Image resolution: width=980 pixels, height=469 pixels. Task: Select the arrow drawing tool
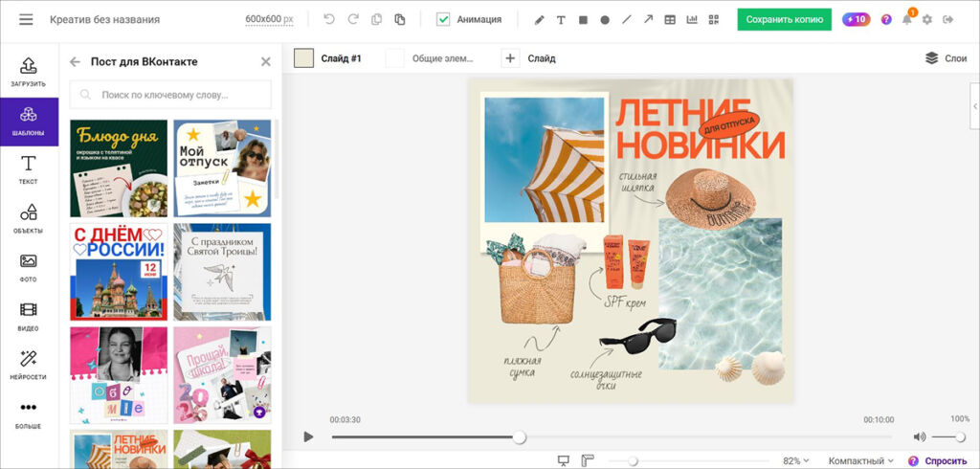[x=648, y=19]
